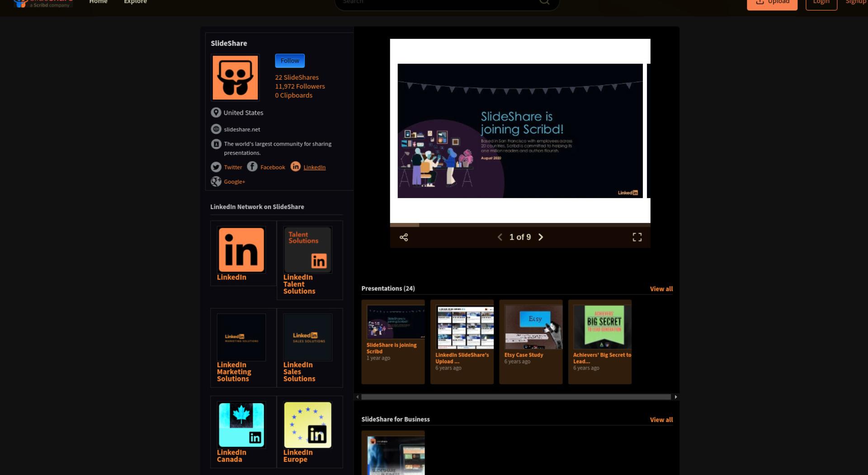868x475 pixels.
Task: Click the main slide preview image
Action: point(520,131)
